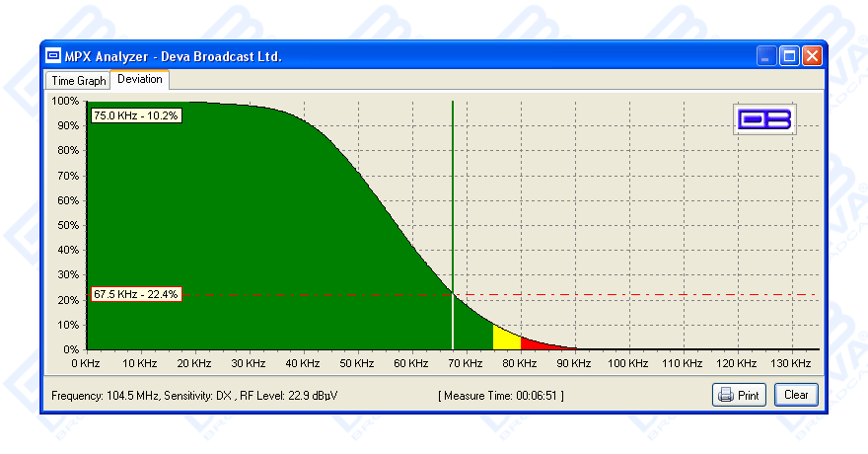Click the green vertical marker line

click(x=453, y=197)
